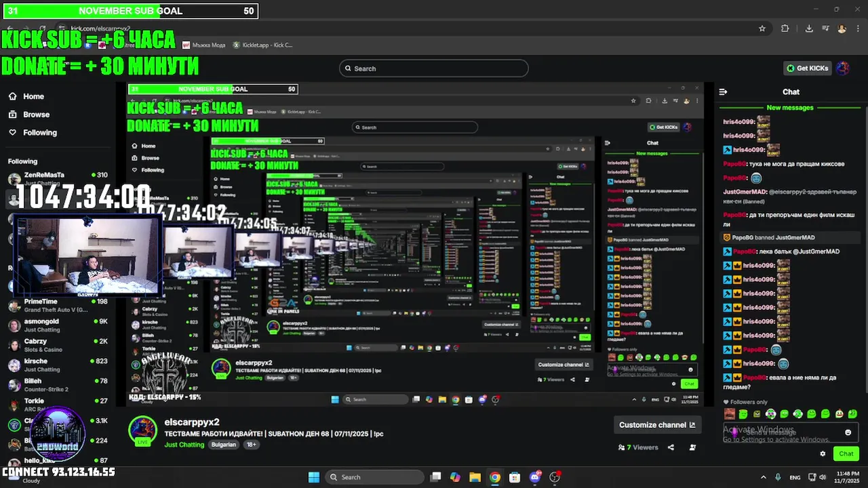Open File Explorer from the taskbar
Screen dimensions: 868x488
475,477
